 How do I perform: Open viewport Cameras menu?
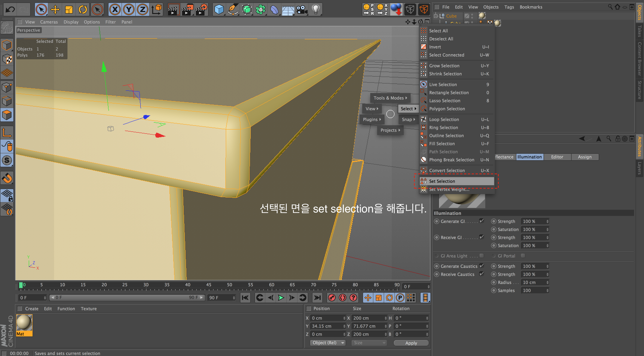pyautogui.click(x=49, y=22)
